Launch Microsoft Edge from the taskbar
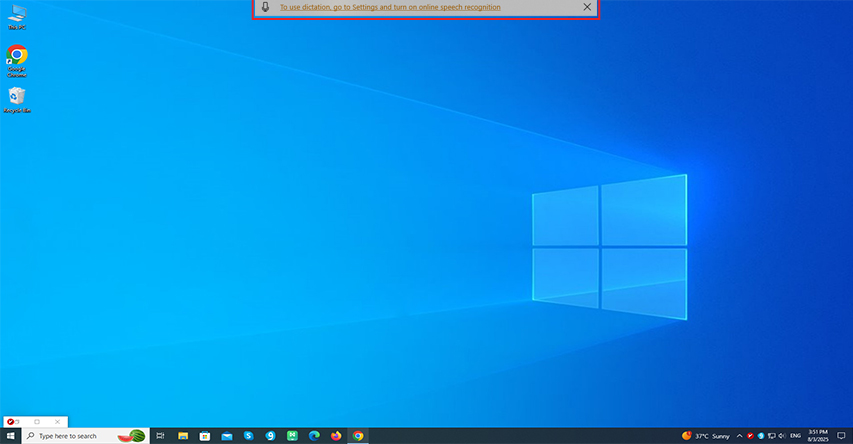Screen dimensions: 853x444 click(314, 436)
